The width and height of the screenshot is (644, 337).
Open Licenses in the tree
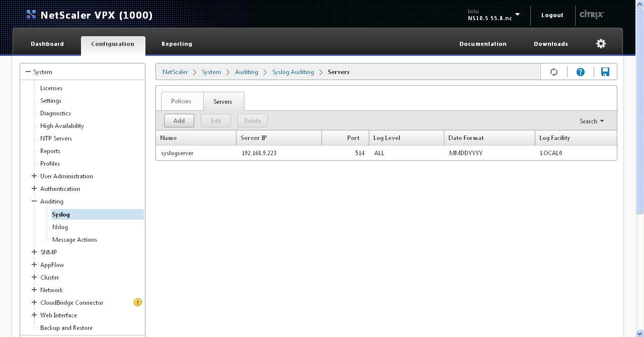[51, 88]
